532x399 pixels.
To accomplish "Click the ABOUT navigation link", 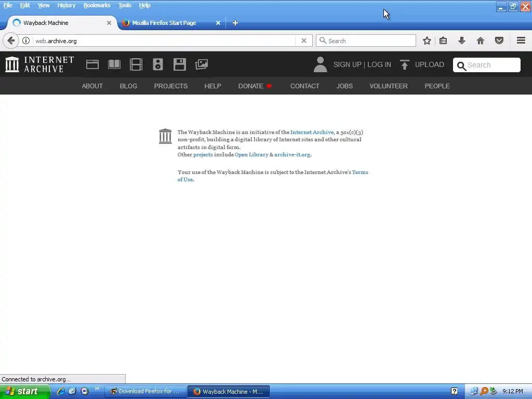I will (92, 86).
